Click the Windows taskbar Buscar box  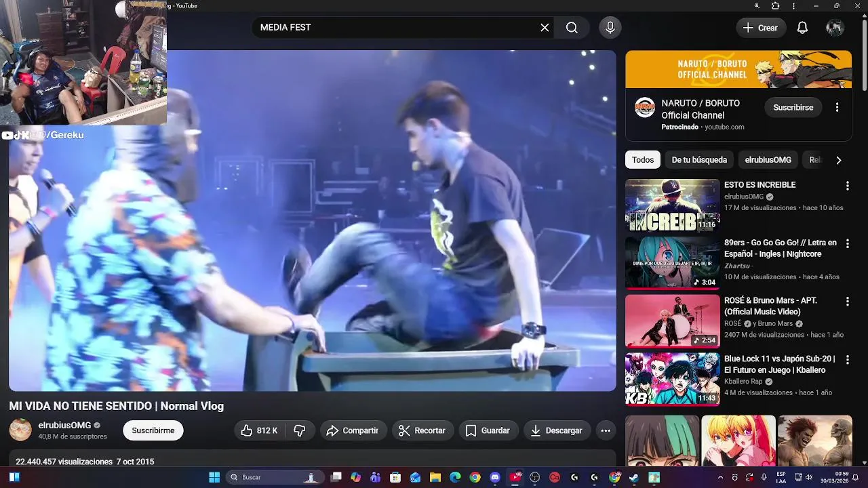coord(274,477)
